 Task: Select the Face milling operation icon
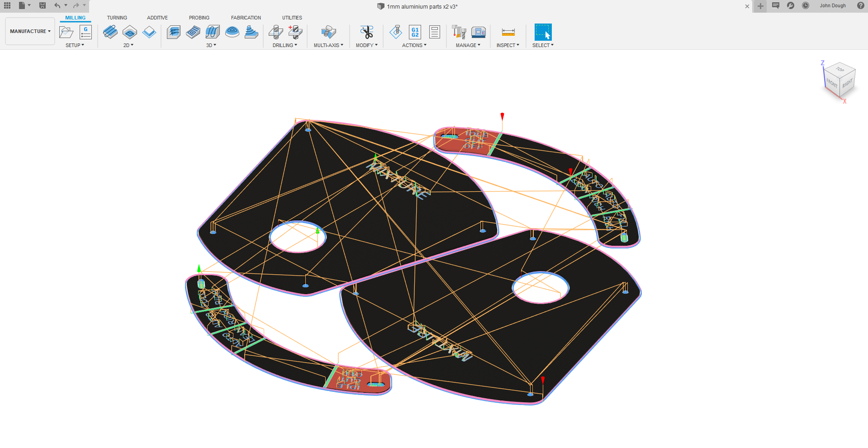[x=149, y=32]
